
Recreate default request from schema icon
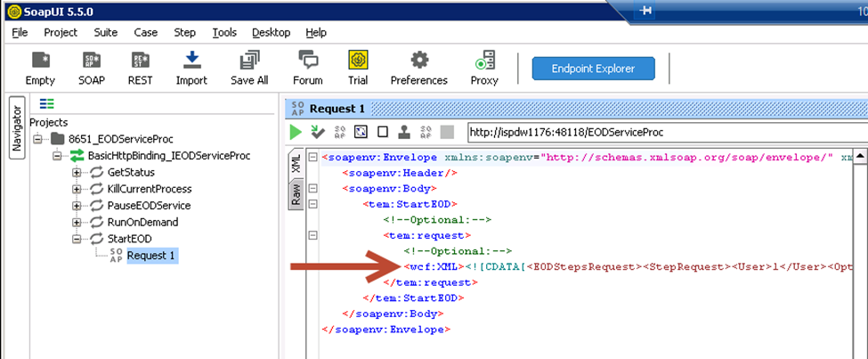361,132
